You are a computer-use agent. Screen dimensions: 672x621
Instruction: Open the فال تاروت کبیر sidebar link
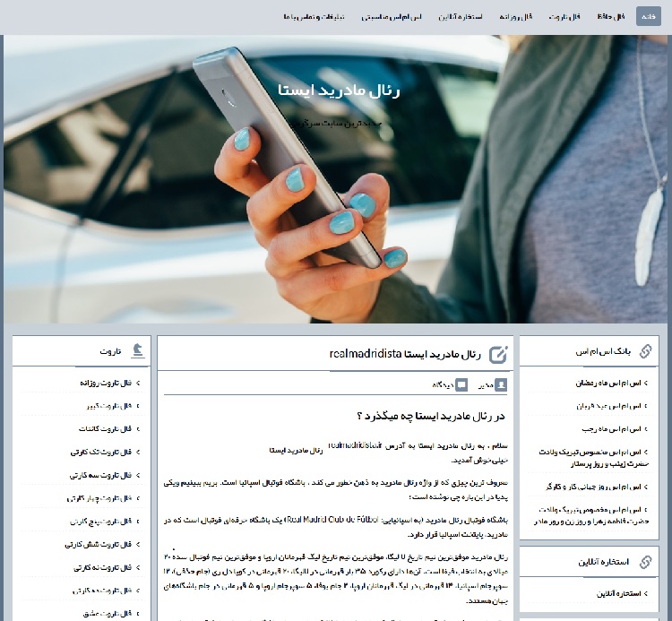(x=108, y=405)
